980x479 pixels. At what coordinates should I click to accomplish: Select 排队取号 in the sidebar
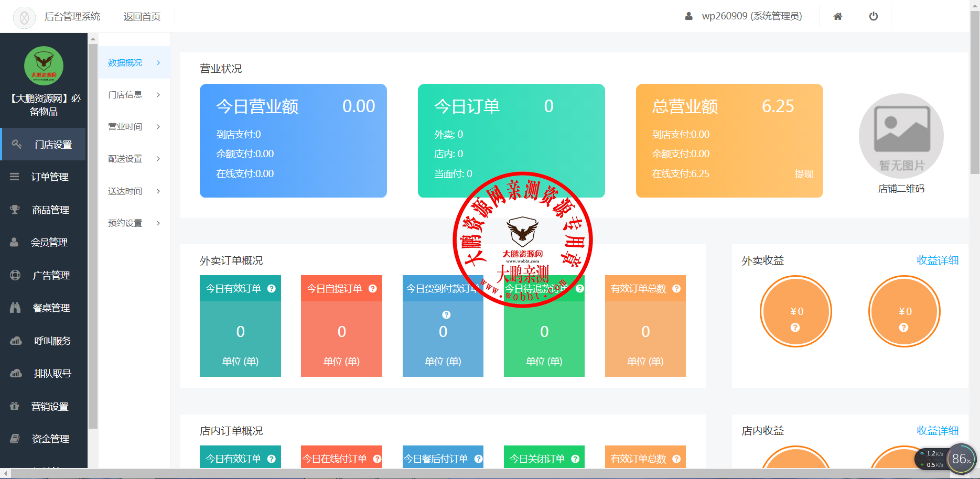pos(50,373)
